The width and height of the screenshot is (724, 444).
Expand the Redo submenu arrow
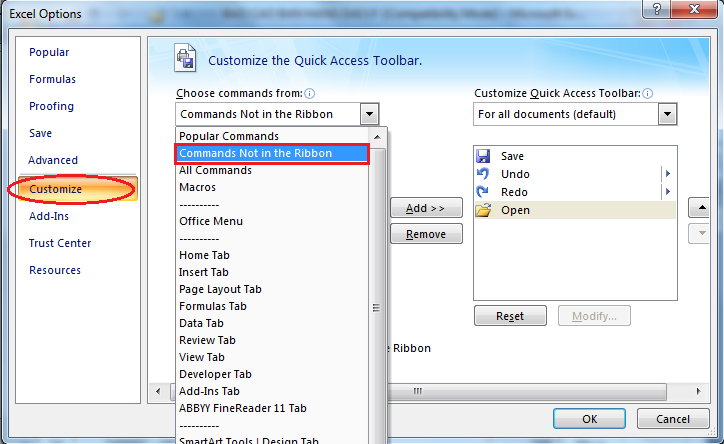668,192
